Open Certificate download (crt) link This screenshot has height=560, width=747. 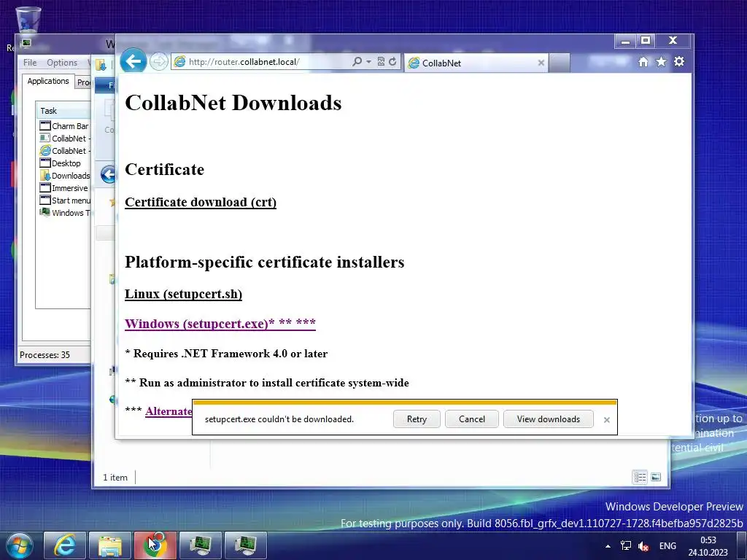pos(201,202)
